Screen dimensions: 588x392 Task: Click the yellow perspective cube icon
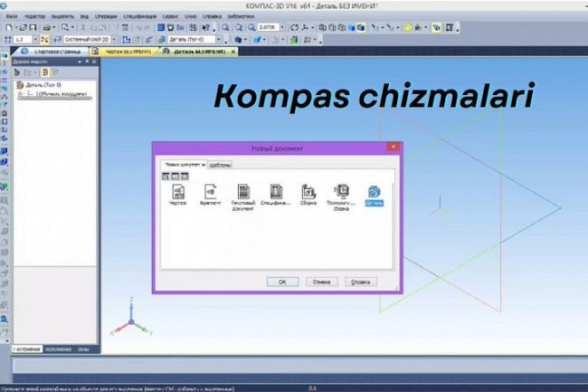(408, 28)
